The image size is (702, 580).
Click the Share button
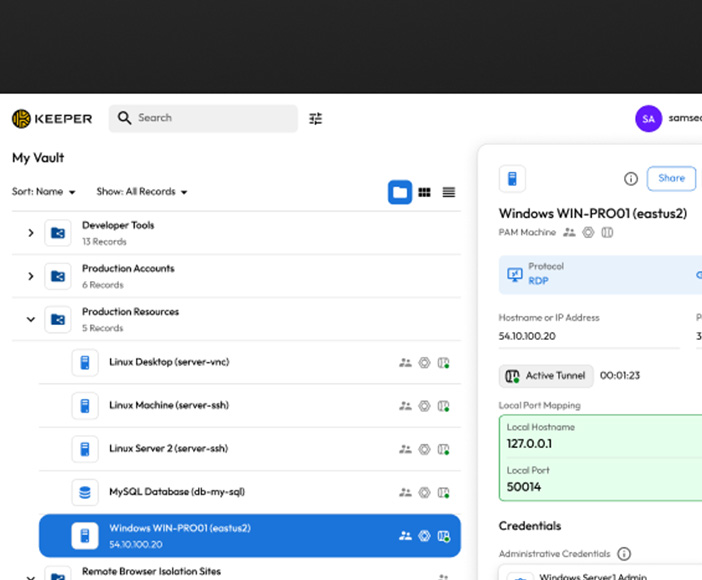(x=671, y=178)
